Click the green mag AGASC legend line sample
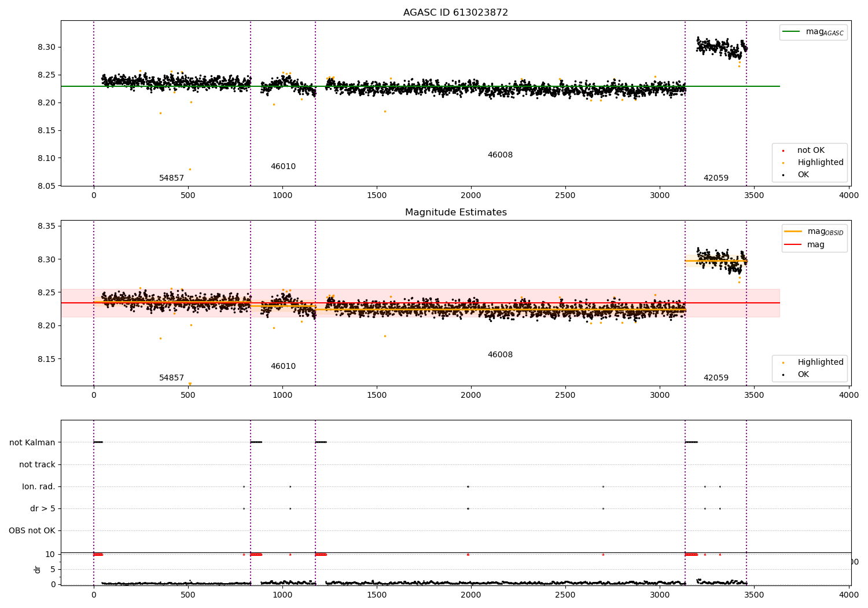Image resolution: width=868 pixels, height=608 pixels. 791,32
